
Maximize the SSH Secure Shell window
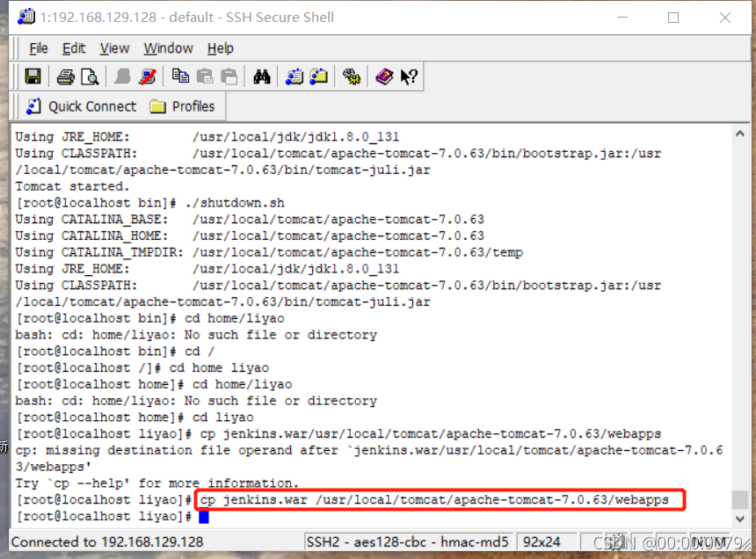(673, 18)
